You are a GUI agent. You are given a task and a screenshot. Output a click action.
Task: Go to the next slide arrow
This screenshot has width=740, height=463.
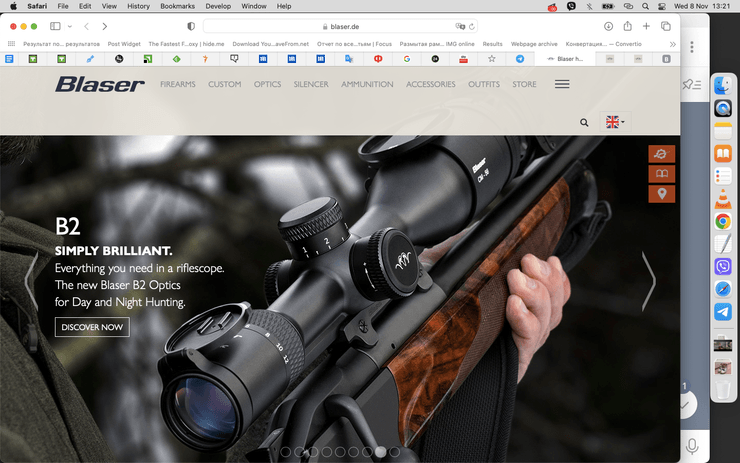[x=649, y=281]
